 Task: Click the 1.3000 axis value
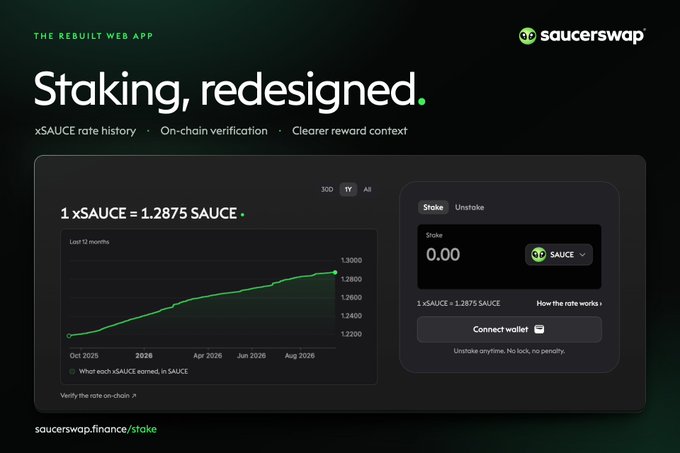(x=351, y=261)
